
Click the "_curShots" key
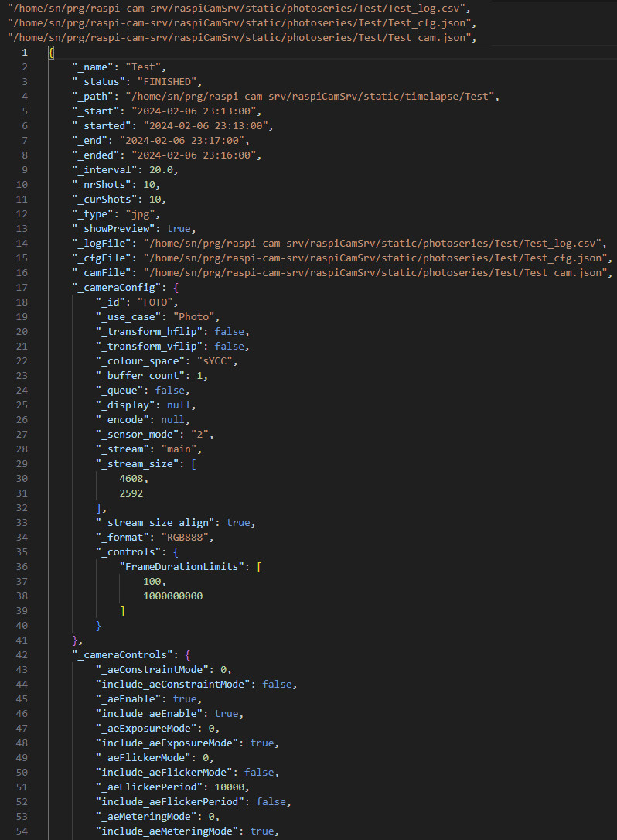(104, 200)
